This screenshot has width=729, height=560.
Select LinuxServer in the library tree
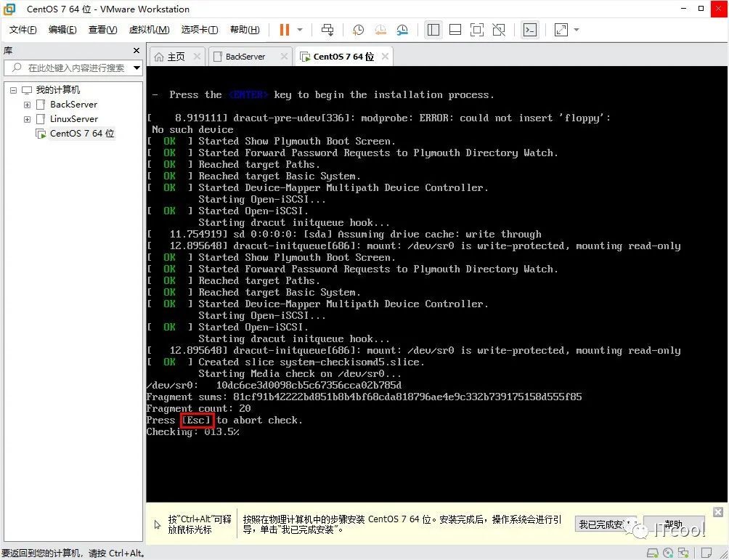tap(74, 118)
